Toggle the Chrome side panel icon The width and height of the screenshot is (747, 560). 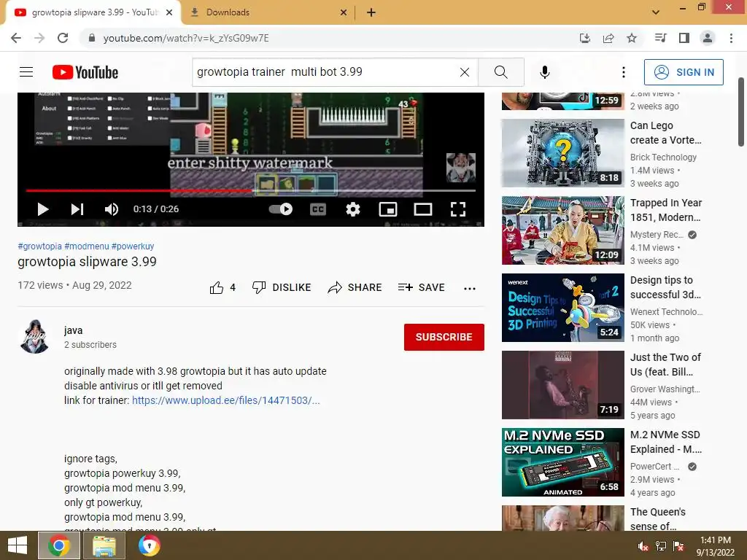pyautogui.click(x=684, y=38)
